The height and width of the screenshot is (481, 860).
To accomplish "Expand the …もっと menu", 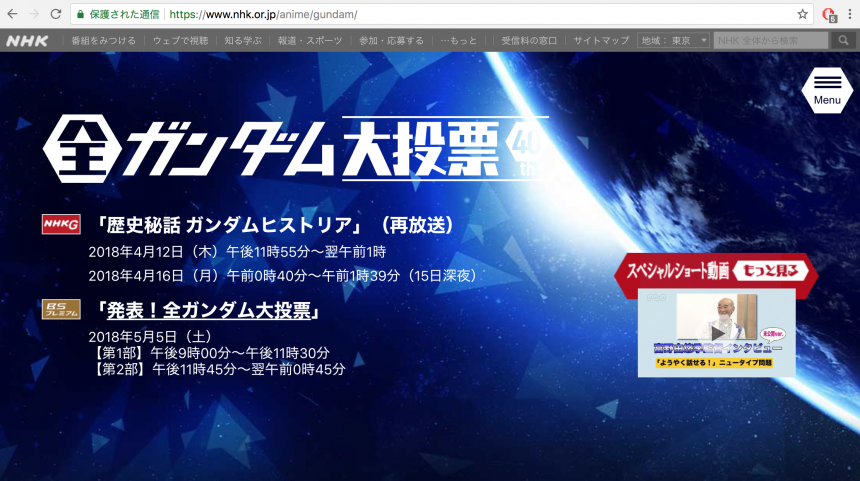I will click(x=459, y=41).
